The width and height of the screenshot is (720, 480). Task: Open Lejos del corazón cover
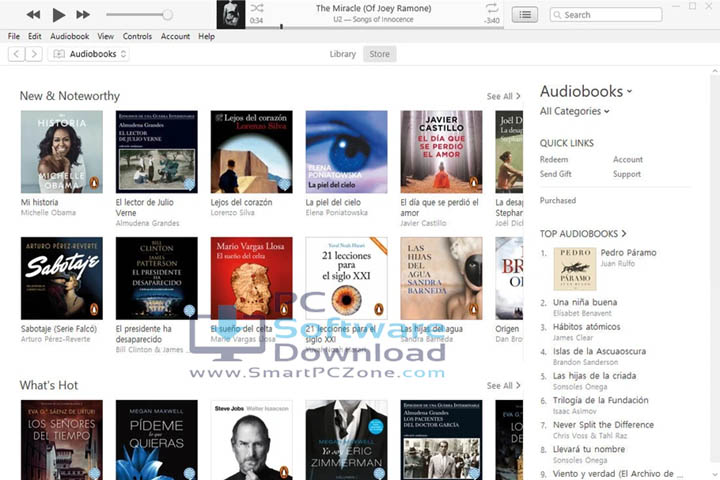(x=252, y=152)
